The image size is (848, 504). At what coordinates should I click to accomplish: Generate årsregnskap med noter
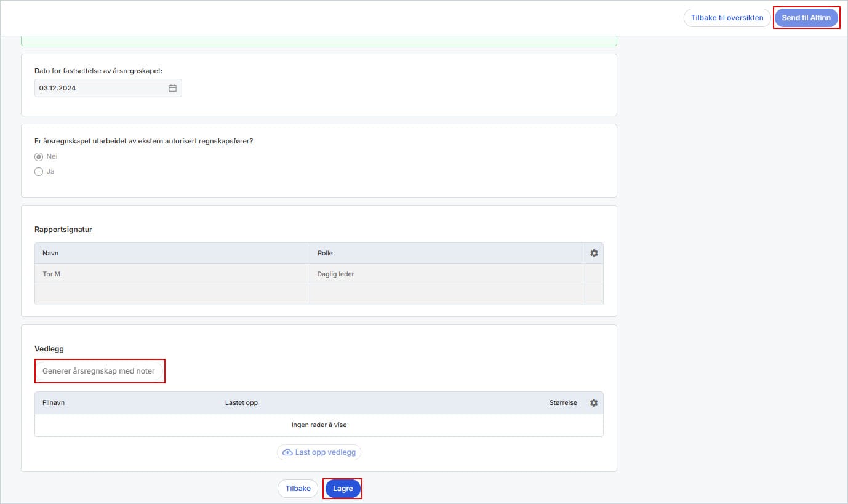[x=98, y=371]
